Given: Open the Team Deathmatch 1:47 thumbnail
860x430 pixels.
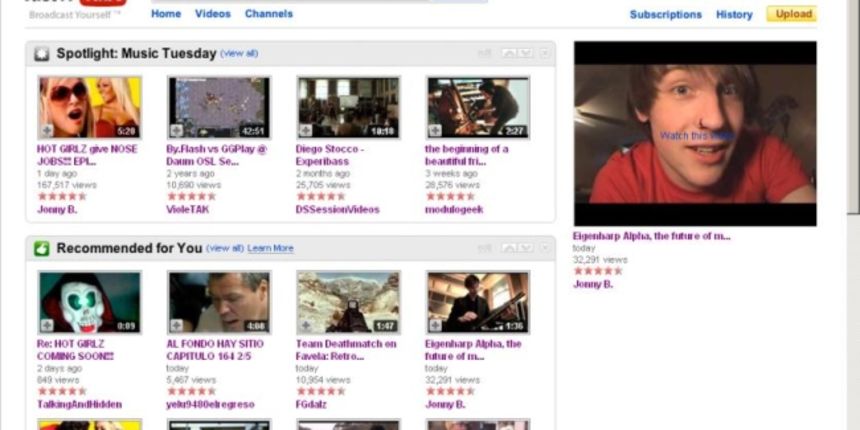Looking at the screenshot, I should coord(348,302).
